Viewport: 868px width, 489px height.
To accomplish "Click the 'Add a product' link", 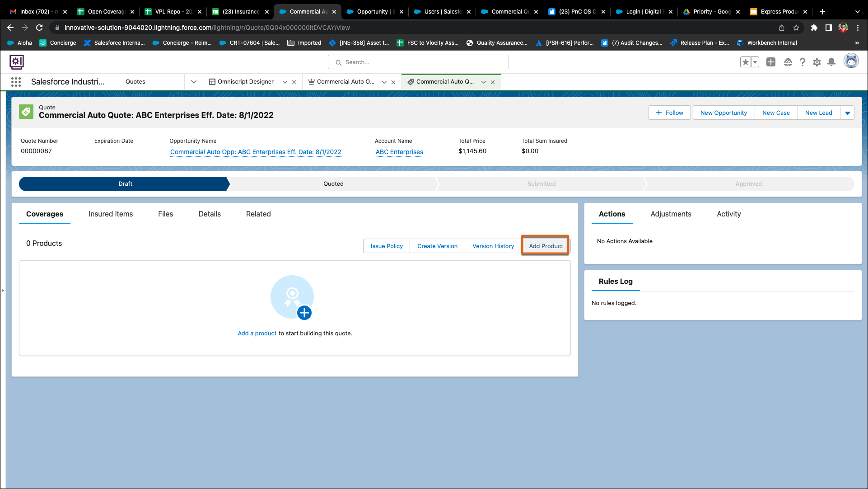I will click(257, 334).
